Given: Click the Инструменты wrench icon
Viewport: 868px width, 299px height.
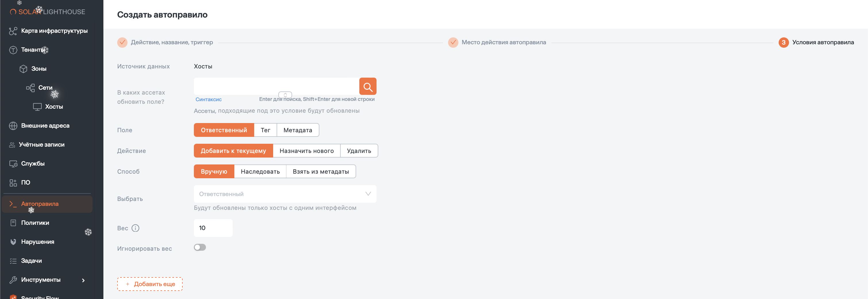Looking at the screenshot, I should click(13, 280).
